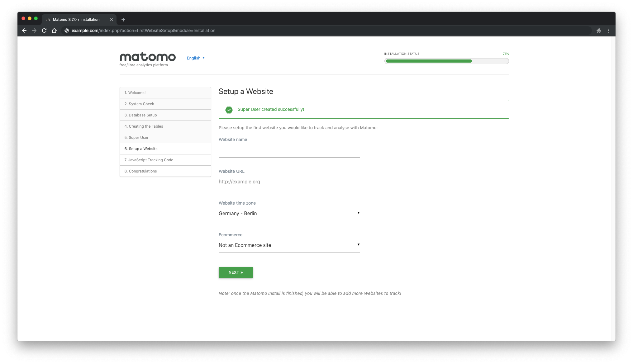Open the English language dropdown
Viewport: 633px width, 364px height.
(195, 58)
